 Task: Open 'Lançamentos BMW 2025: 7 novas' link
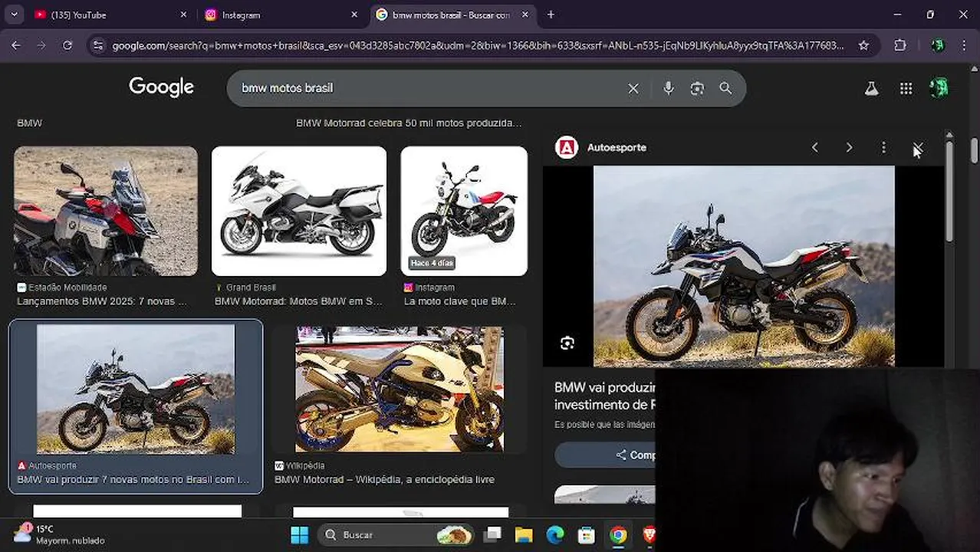point(102,301)
